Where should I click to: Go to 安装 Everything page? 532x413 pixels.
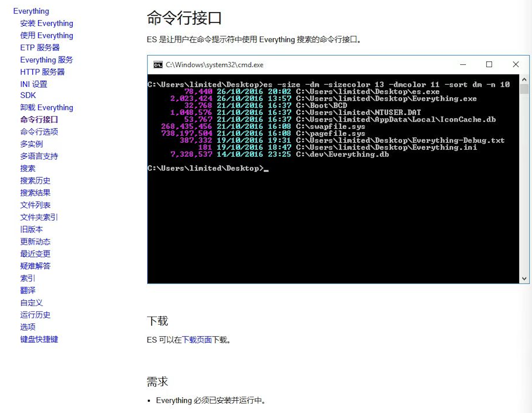coord(47,23)
